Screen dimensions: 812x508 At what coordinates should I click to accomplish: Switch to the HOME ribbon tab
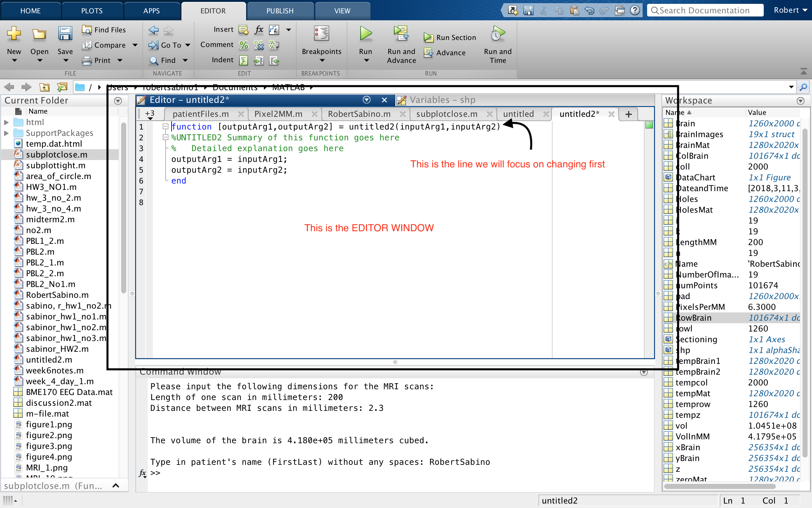[30, 11]
